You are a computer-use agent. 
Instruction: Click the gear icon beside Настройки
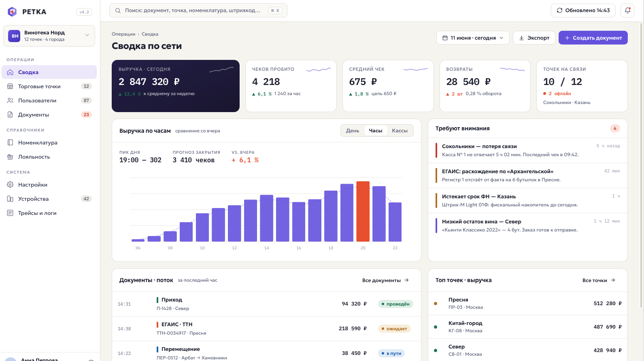(11, 185)
